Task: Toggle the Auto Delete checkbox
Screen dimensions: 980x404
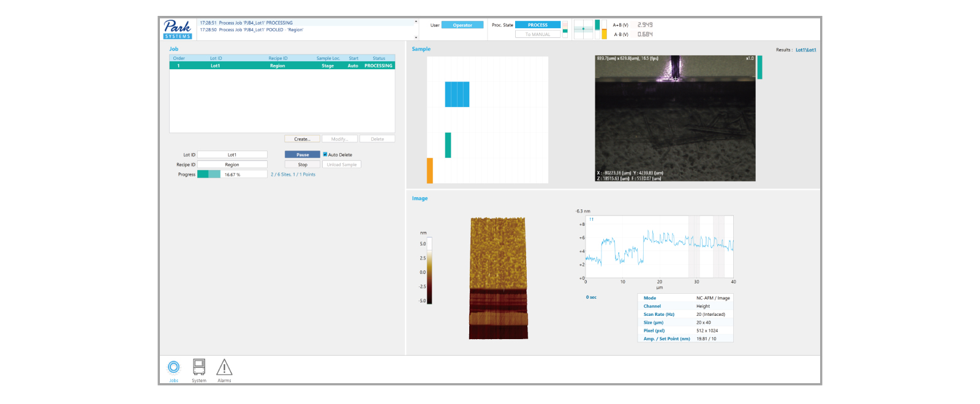Action: 325,155
